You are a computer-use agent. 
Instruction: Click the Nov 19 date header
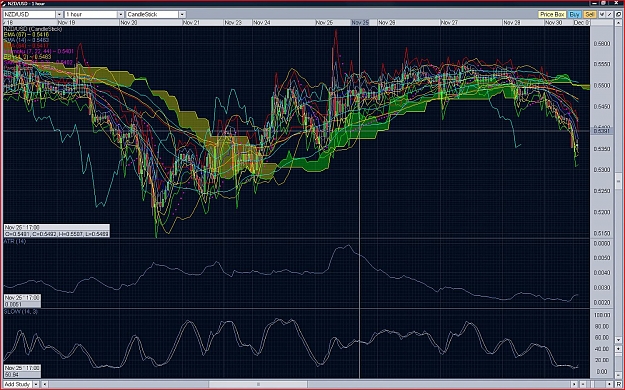[x=67, y=23]
